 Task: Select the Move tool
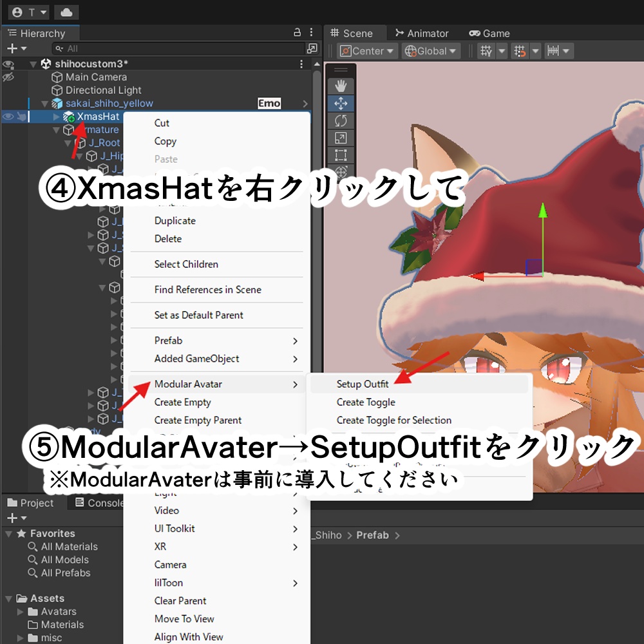tap(341, 104)
